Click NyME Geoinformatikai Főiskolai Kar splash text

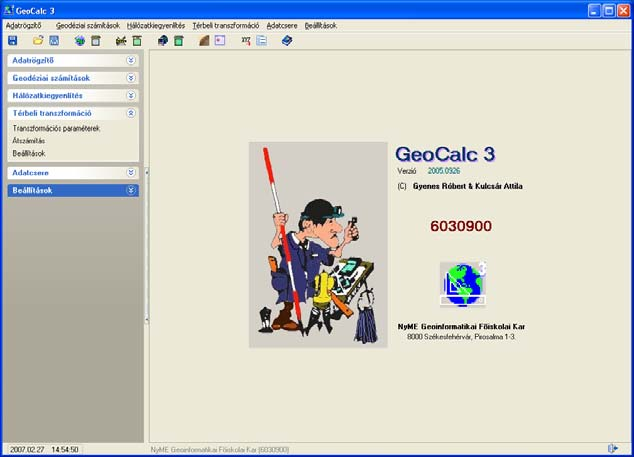[461, 326]
